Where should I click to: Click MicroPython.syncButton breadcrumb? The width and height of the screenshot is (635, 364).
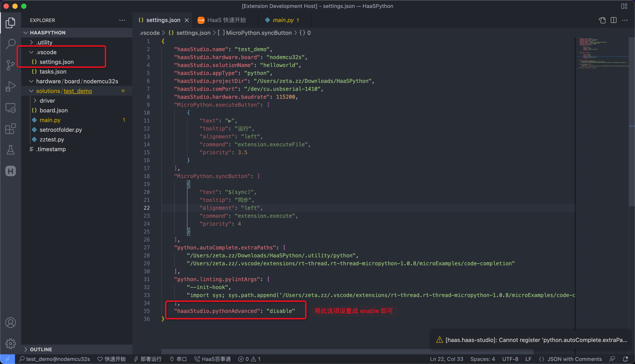[255, 33]
